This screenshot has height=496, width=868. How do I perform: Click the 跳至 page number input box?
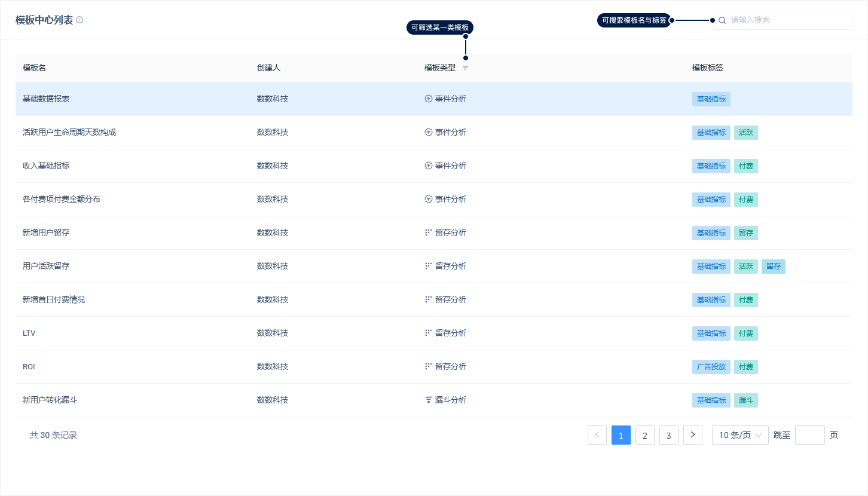pos(809,435)
